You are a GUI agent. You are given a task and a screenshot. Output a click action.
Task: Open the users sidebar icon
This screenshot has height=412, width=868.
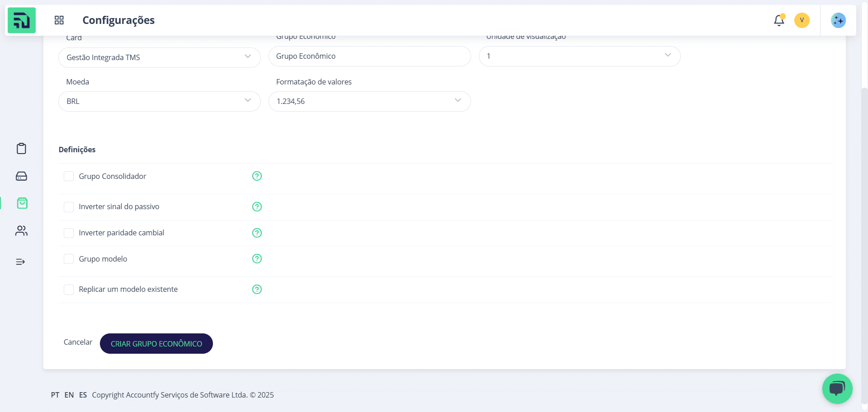[21, 231]
